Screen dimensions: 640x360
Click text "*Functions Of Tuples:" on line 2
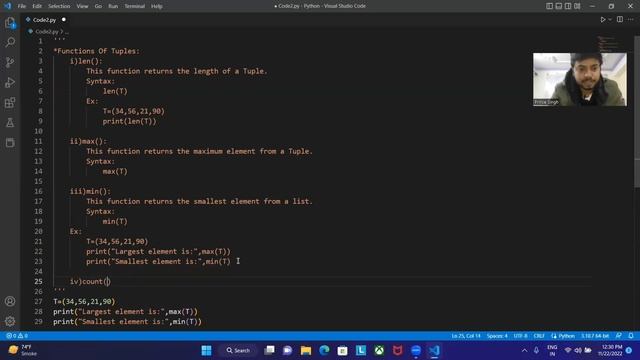96,51
